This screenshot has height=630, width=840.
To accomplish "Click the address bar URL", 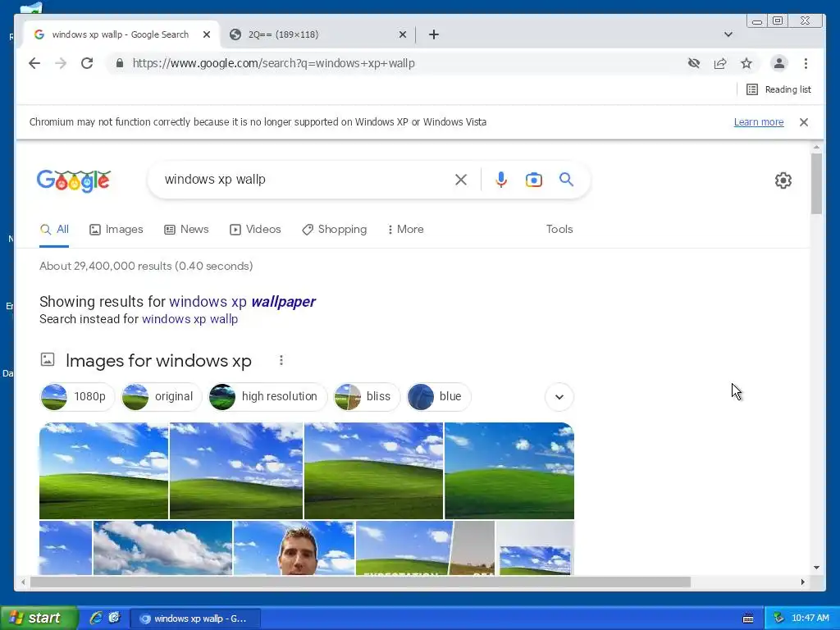I will point(274,63).
